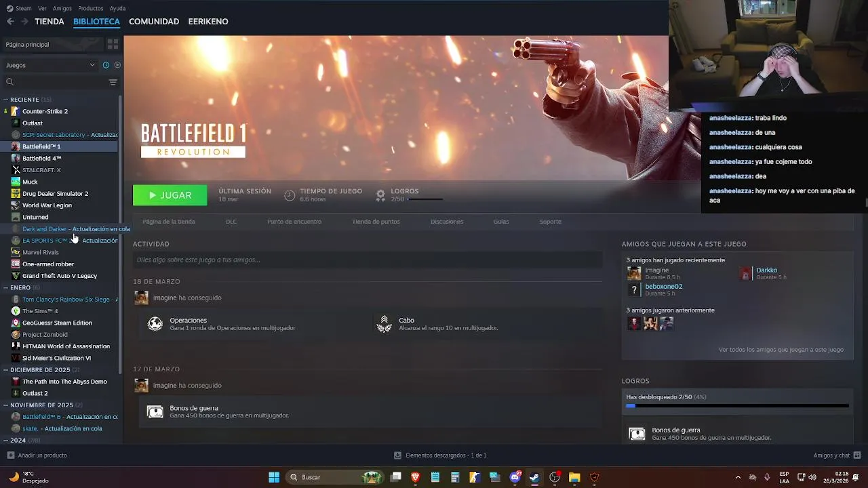
Task: Click Drug Dealer Simulator 2 icon
Action: 16,193
